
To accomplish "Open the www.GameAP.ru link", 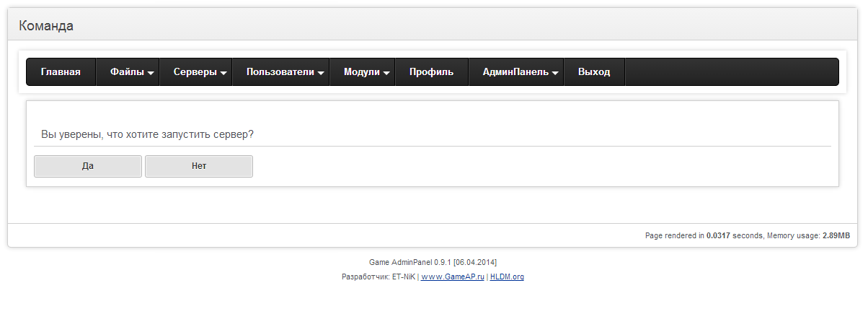I will 452,277.
